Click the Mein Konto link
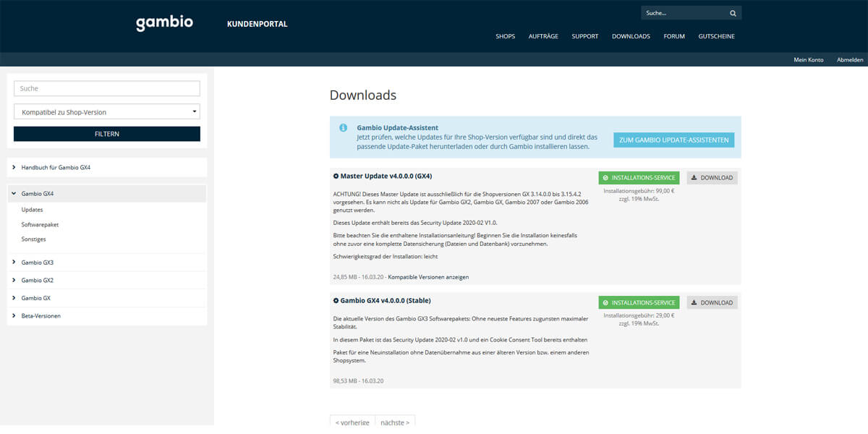The image size is (868, 434). coord(809,59)
